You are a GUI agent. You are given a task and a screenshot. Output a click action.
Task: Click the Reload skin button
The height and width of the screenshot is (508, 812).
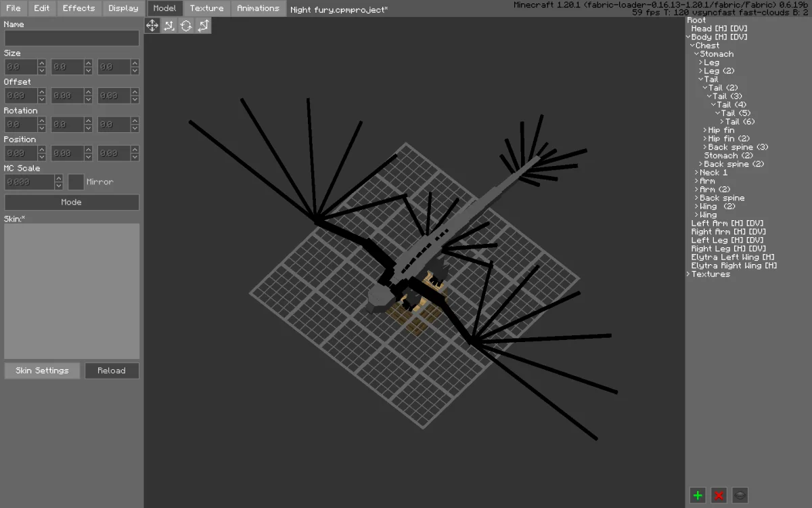click(x=112, y=371)
